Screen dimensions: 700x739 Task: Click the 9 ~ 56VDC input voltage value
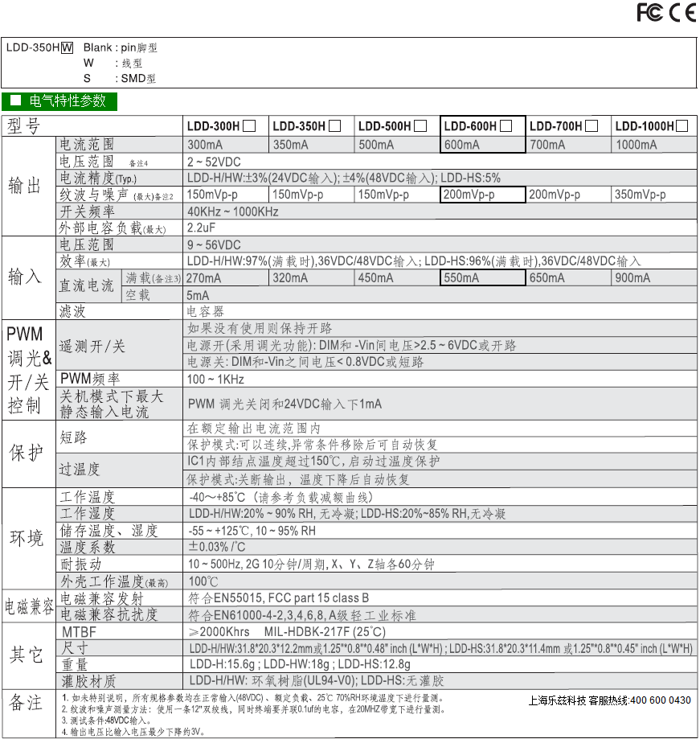pos(214,245)
